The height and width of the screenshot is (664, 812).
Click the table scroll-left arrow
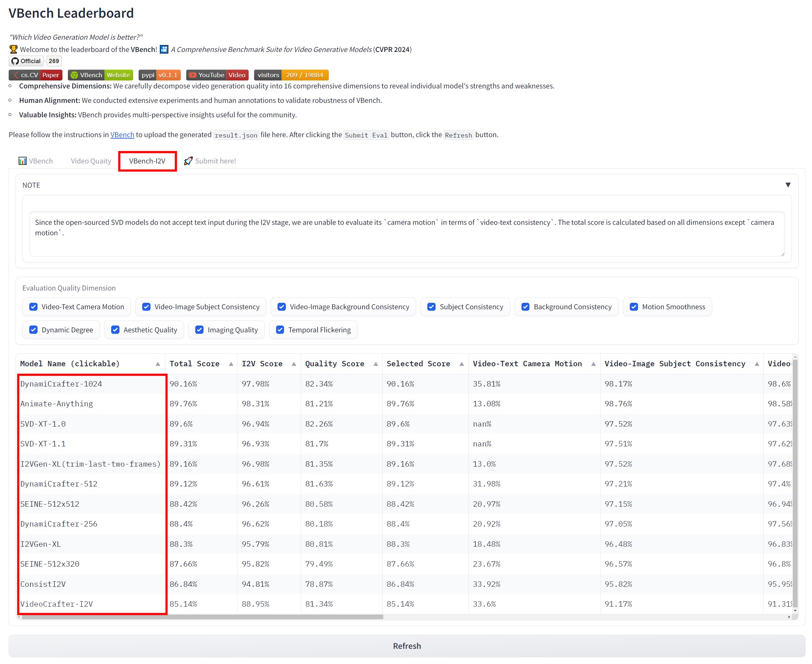(19, 617)
